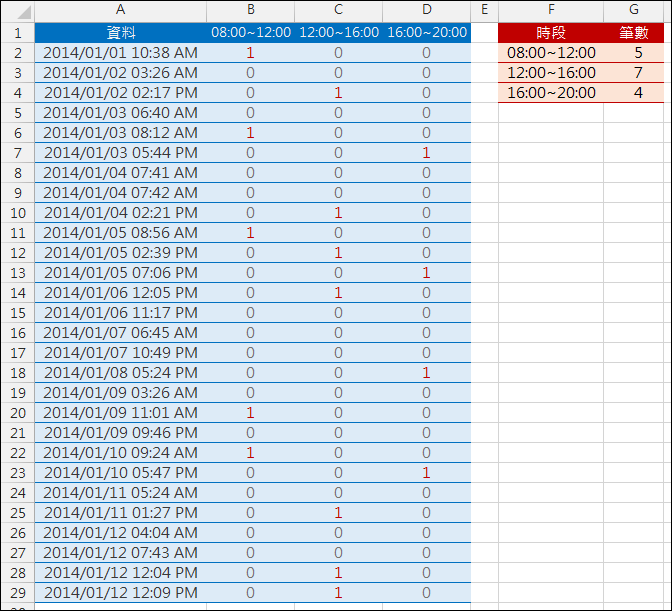
Task: Select cell 2014/01/05 08:56 AM
Action: click(120, 233)
